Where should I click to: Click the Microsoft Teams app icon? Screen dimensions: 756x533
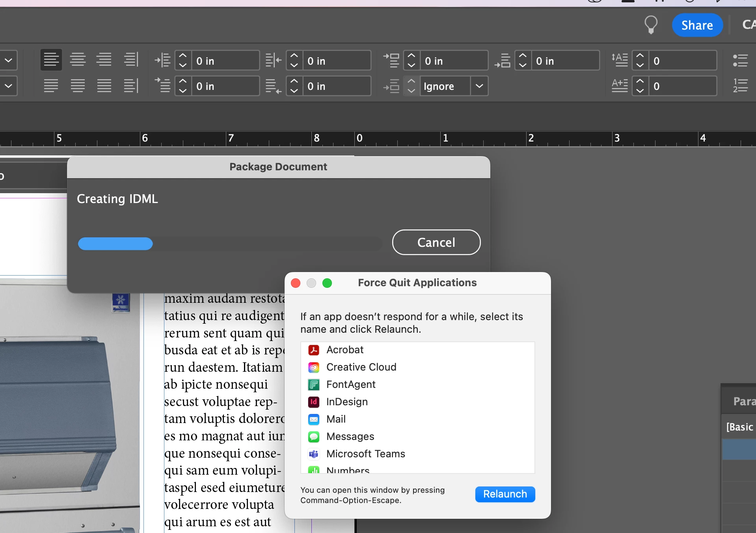pos(314,454)
